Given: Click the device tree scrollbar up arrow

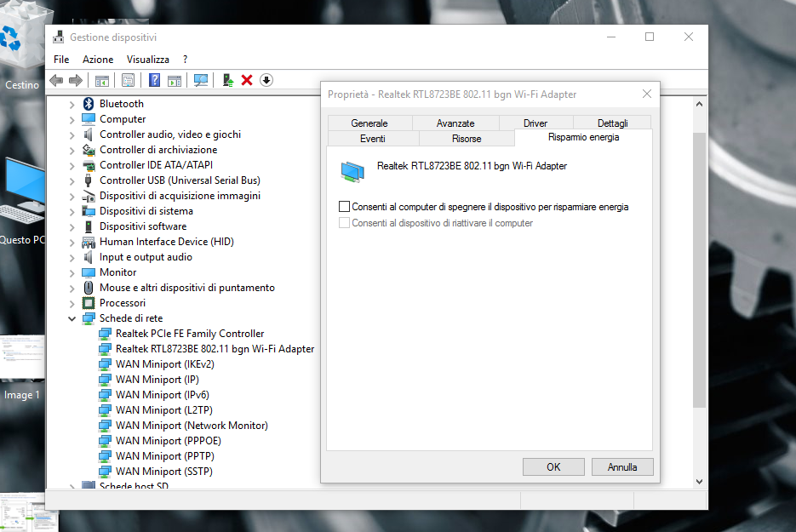Looking at the screenshot, I should point(699,104).
